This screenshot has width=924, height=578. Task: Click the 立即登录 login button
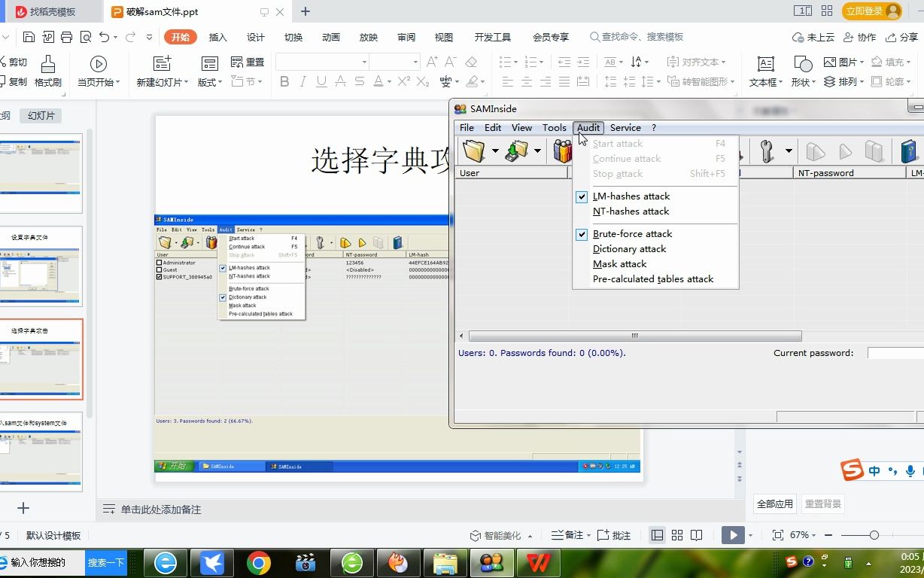click(x=866, y=11)
